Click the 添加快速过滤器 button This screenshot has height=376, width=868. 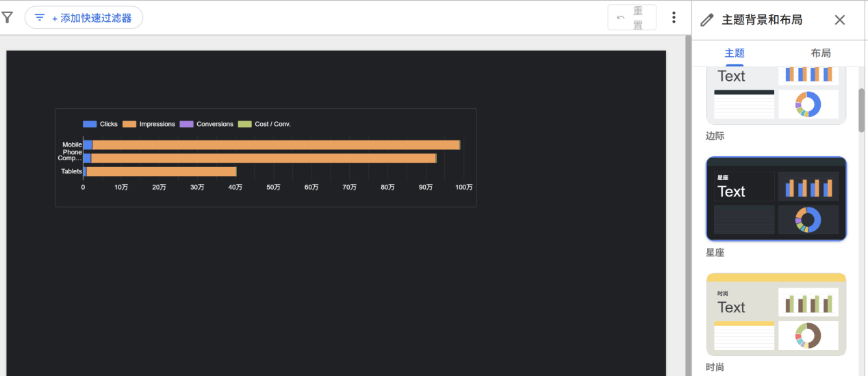(84, 18)
